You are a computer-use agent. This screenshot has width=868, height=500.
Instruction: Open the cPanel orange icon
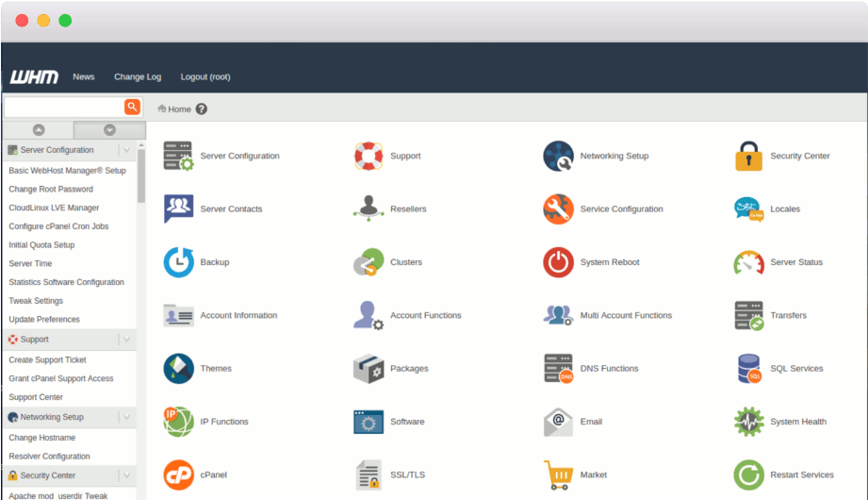coord(178,475)
